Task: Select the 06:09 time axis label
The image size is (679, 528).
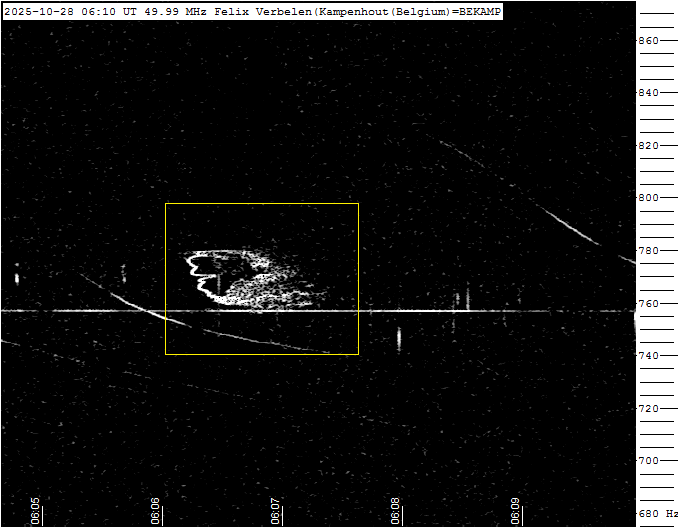Action: point(516,510)
